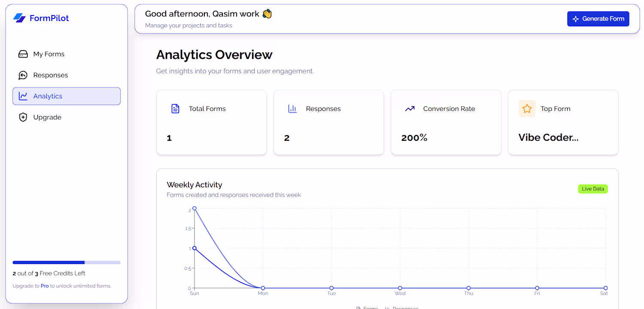The image size is (644, 309).
Task: Click the My Forms drive icon
Action: tap(23, 54)
